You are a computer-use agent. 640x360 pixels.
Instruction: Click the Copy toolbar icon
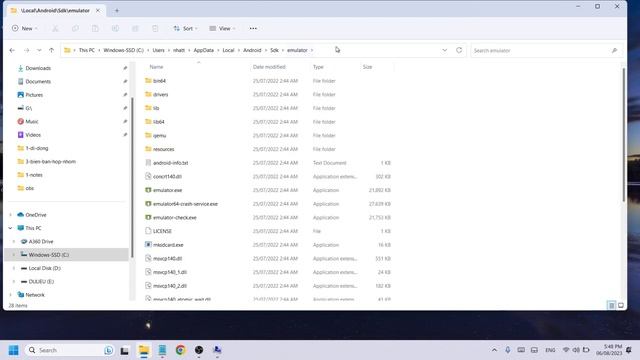point(75,28)
